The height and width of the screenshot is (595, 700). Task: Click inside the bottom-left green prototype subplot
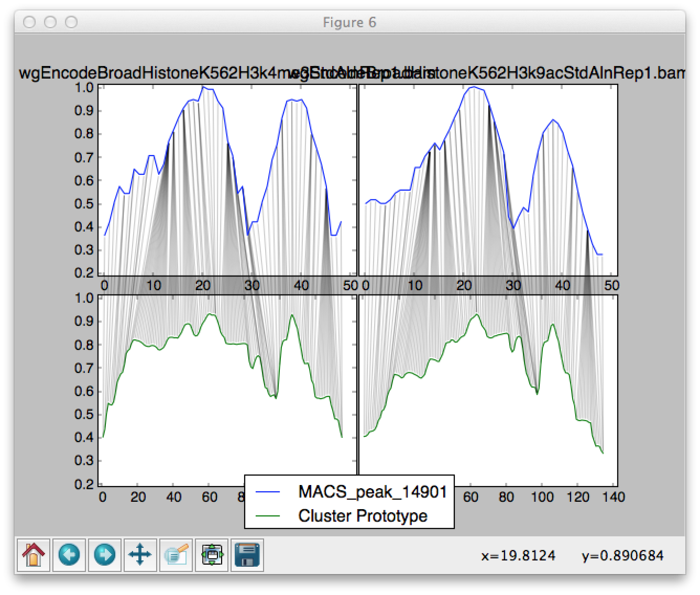click(x=227, y=390)
